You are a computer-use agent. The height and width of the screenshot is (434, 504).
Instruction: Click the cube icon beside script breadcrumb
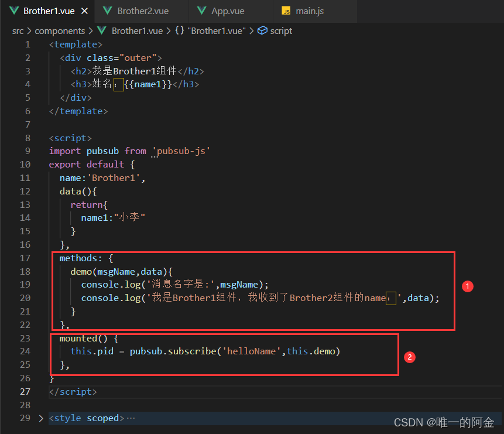click(x=262, y=30)
